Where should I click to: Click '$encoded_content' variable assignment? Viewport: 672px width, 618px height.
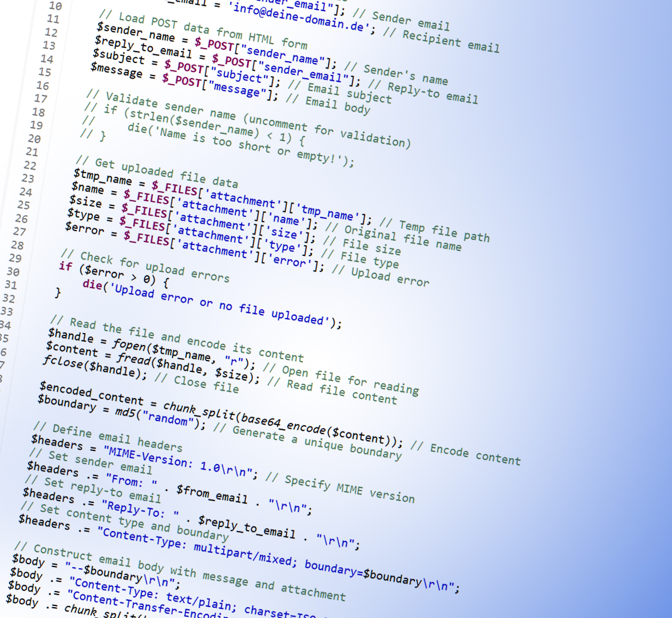click(x=92, y=393)
